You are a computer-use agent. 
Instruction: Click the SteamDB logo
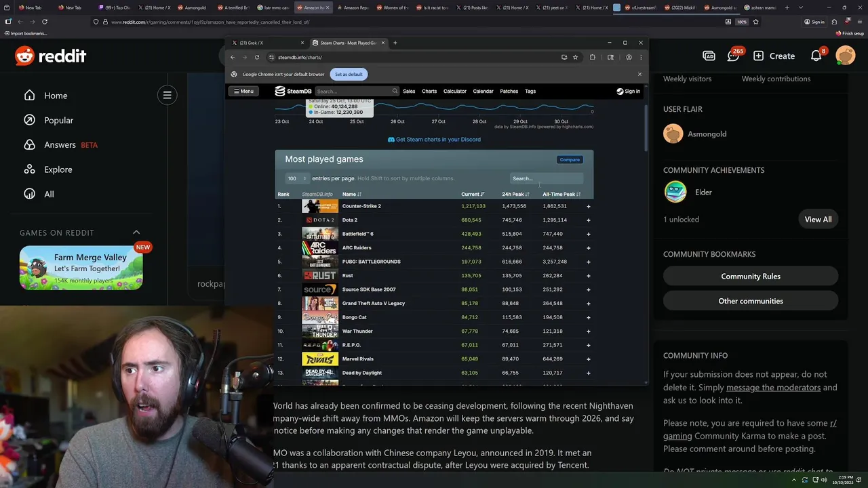point(293,91)
